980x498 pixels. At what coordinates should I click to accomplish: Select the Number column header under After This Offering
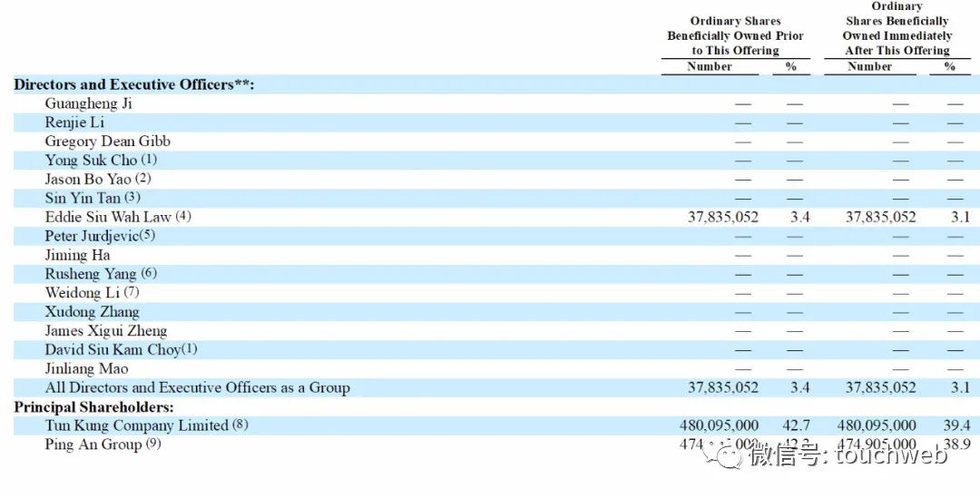(870, 66)
